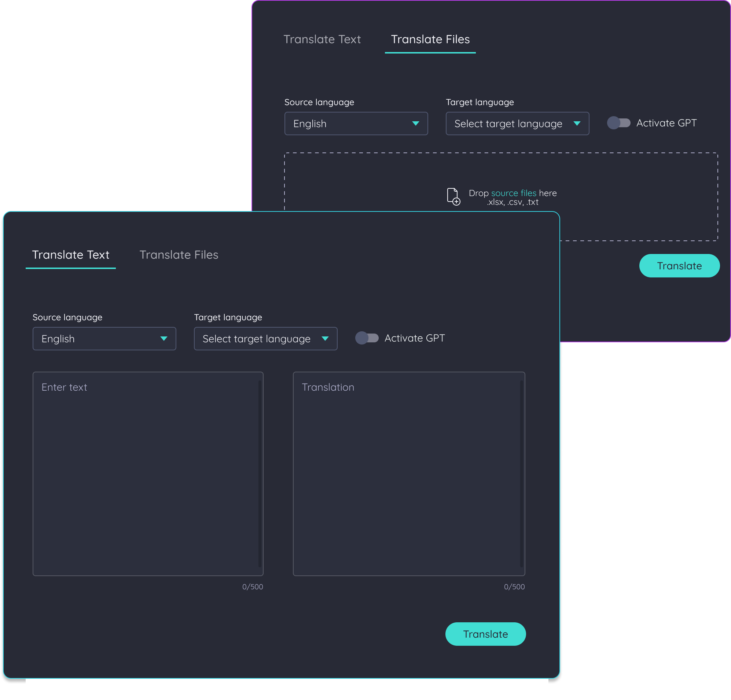Click the add file icon in drop zone
731x700 pixels.
(x=453, y=196)
